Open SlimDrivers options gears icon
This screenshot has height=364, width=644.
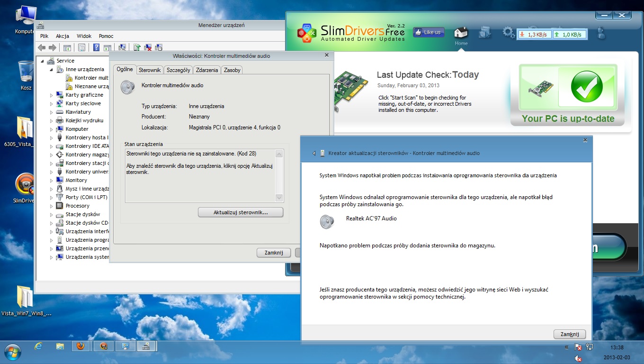pos(509,32)
